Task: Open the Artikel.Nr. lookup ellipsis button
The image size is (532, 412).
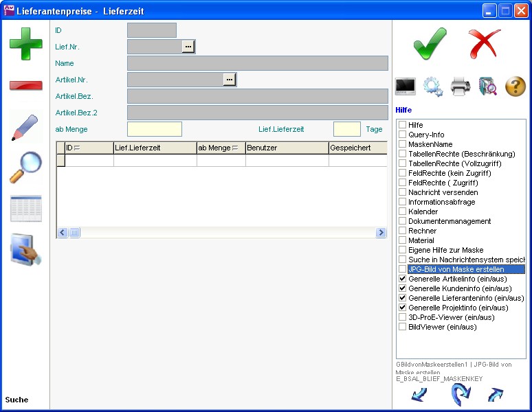Action: 230,80
